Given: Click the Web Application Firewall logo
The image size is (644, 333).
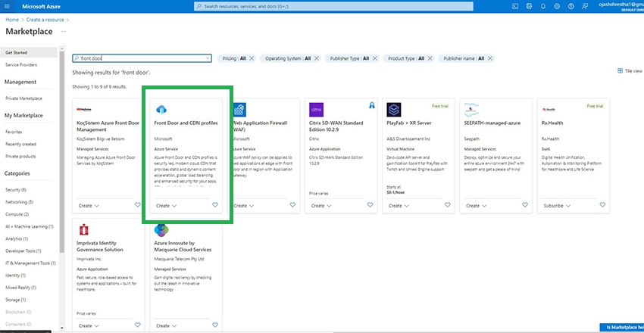Looking at the screenshot, I should point(240,110).
